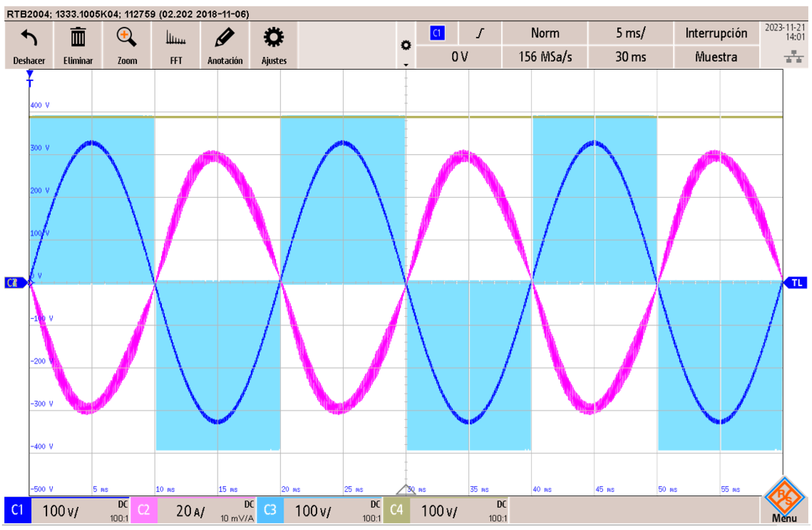Viewport: 812px width, 530px height.
Task: Toggle channel C2 current probe
Action: (144, 510)
